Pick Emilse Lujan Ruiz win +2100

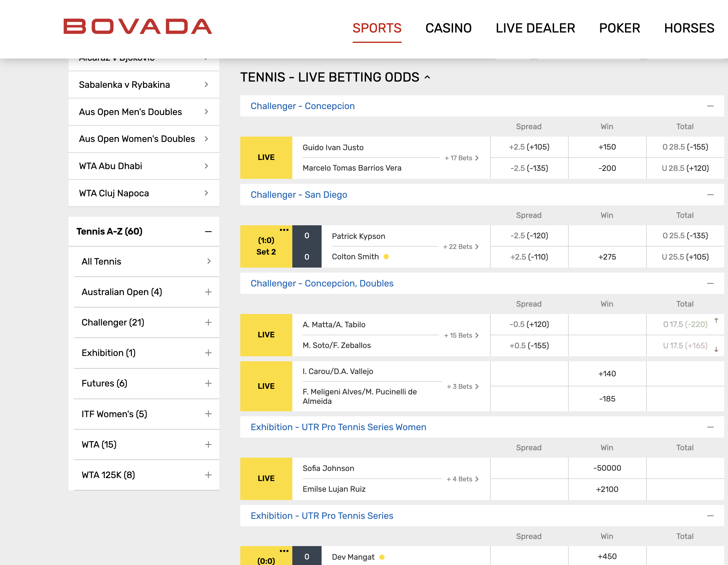point(607,489)
